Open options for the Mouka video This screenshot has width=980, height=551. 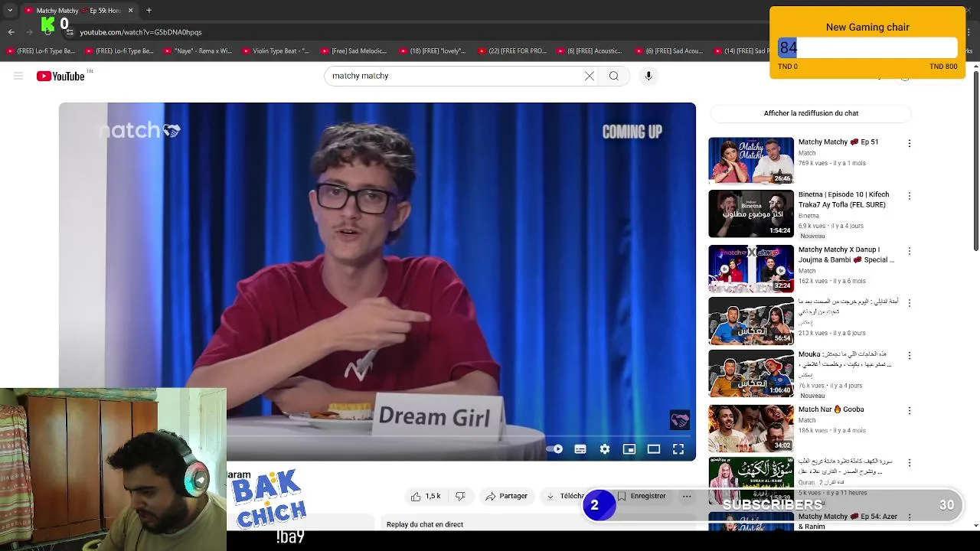(x=910, y=356)
